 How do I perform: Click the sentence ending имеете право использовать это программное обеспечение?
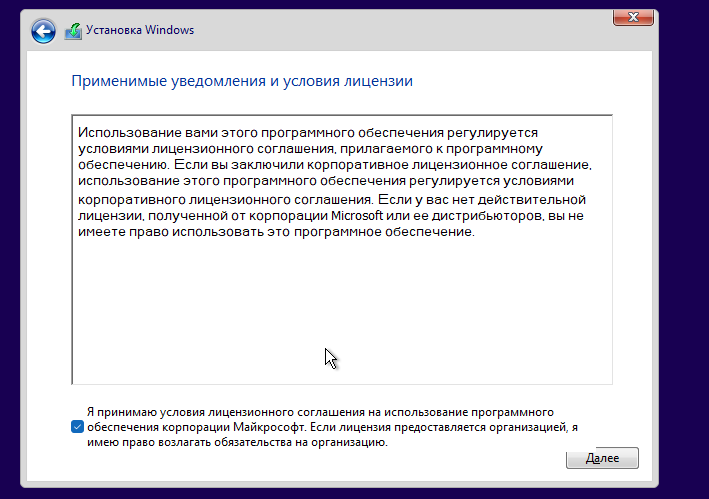coord(276,232)
